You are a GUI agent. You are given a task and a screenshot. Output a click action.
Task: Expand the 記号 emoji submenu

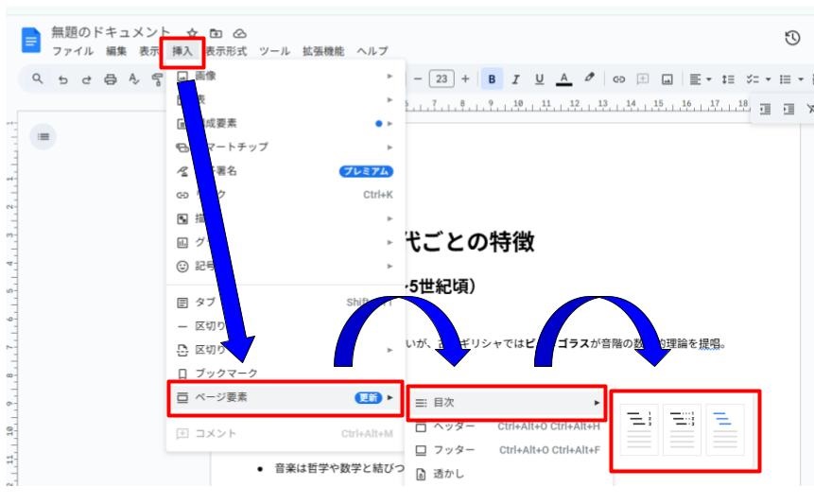(x=286, y=267)
